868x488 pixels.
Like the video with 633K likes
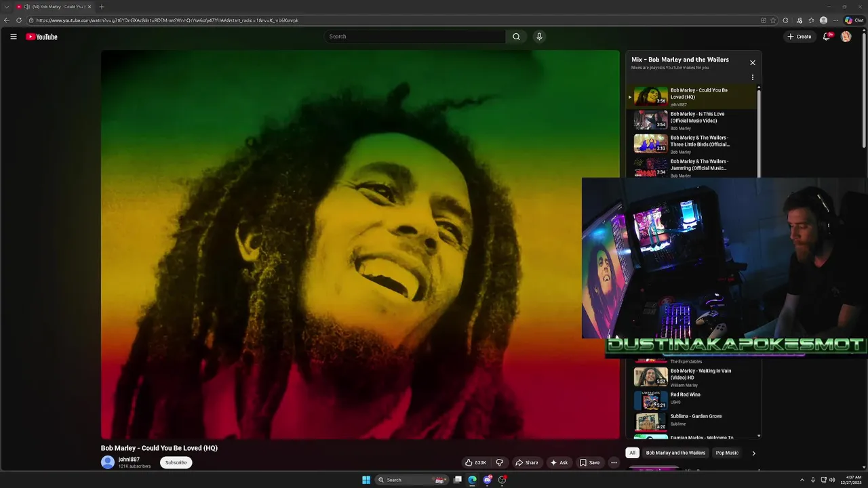[x=475, y=462]
